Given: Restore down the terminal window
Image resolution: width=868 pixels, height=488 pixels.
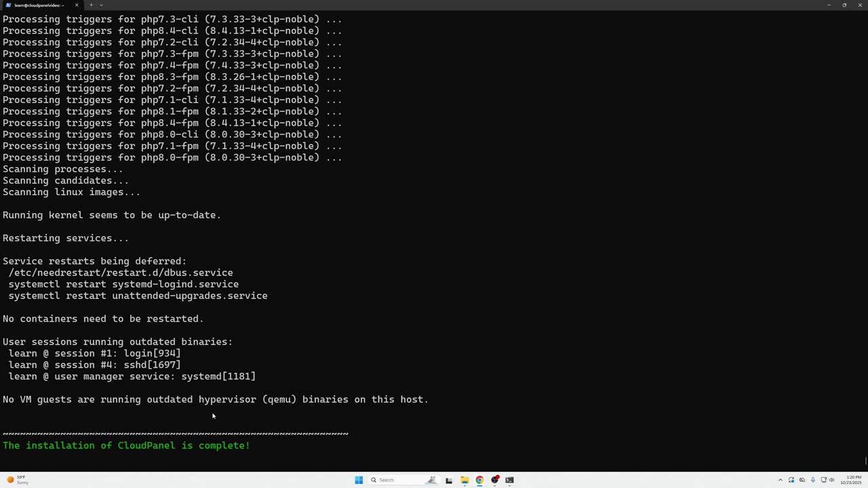Looking at the screenshot, I should click(x=844, y=5).
